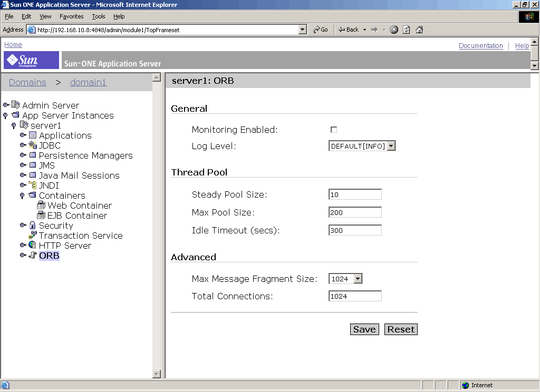Click the Max Pool Size field
The image size is (540, 392).
point(355,212)
